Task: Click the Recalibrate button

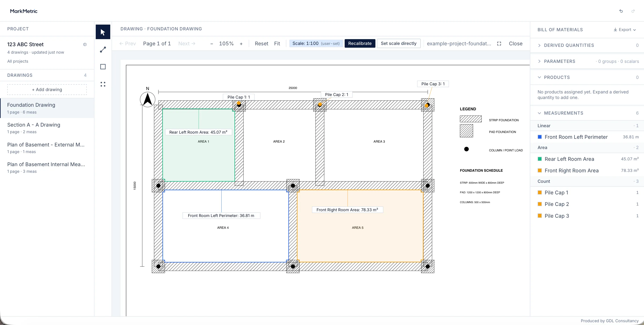Action: point(360,43)
